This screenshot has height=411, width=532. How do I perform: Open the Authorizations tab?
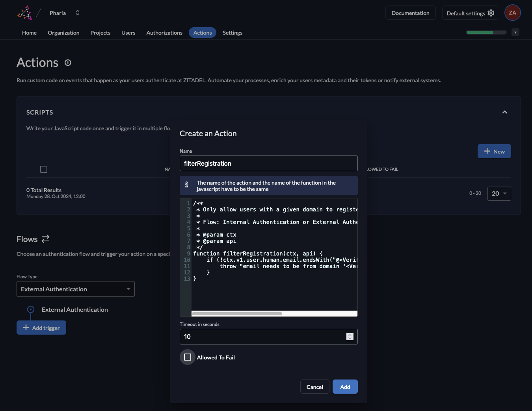coord(164,33)
